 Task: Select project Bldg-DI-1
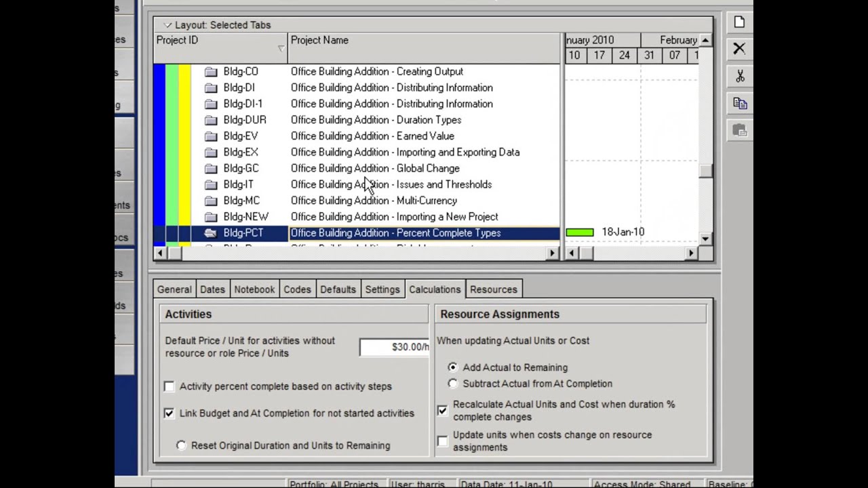pyautogui.click(x=243, y=104)
